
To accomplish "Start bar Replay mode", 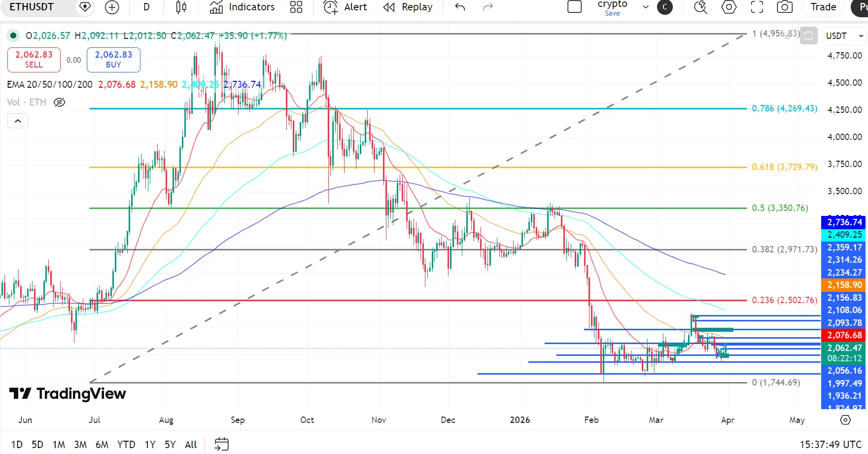I will click(x=408, y=7).
